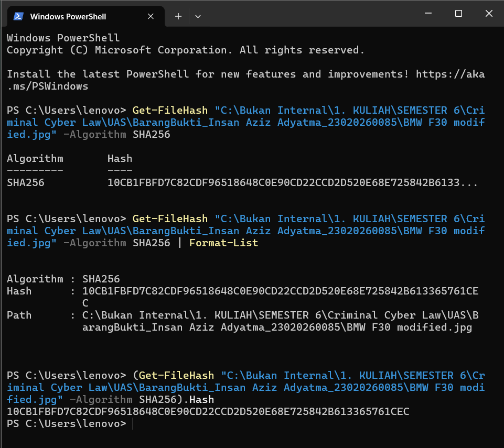This screenshot has width=504, height=448.
Task: Open a new tab with plus button
Action: click(x=178, y=16)
